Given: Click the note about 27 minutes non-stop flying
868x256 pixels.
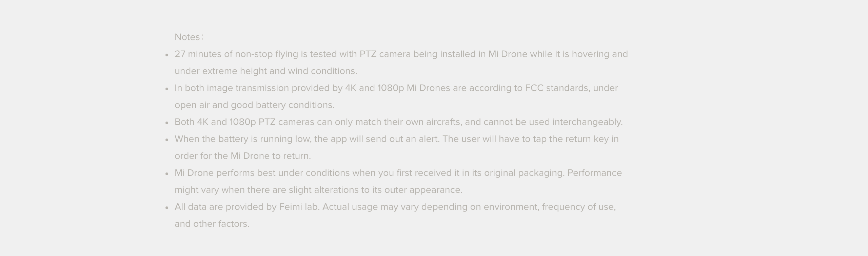Looking at the screenshot, I should click(x=401, y=62).
